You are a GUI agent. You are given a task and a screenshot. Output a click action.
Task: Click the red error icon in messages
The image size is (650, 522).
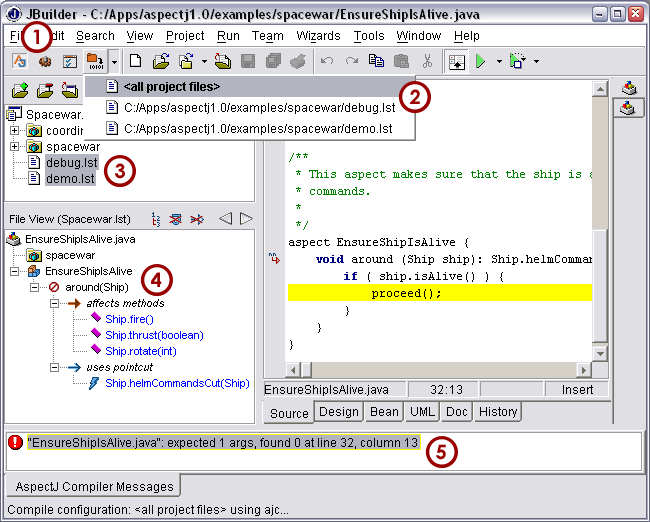[x=16, y=441]
